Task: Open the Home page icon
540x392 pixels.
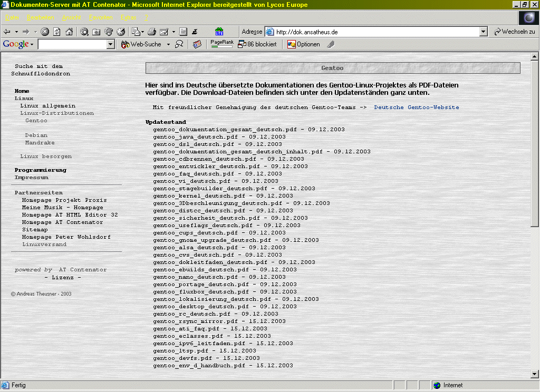Action: [69, 32]
